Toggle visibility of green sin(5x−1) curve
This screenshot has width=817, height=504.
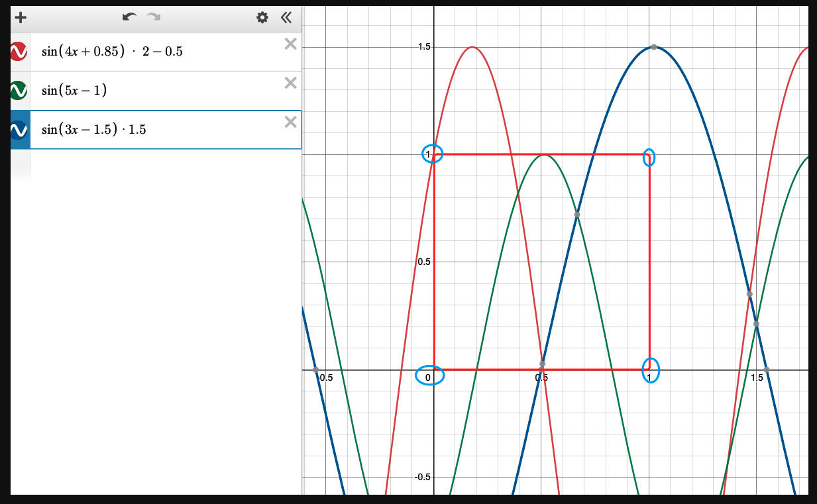[19, 90]
